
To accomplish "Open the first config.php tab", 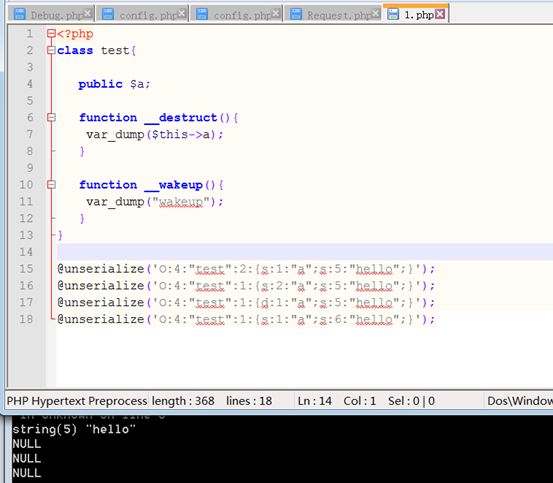I will (x=142, y=14).
